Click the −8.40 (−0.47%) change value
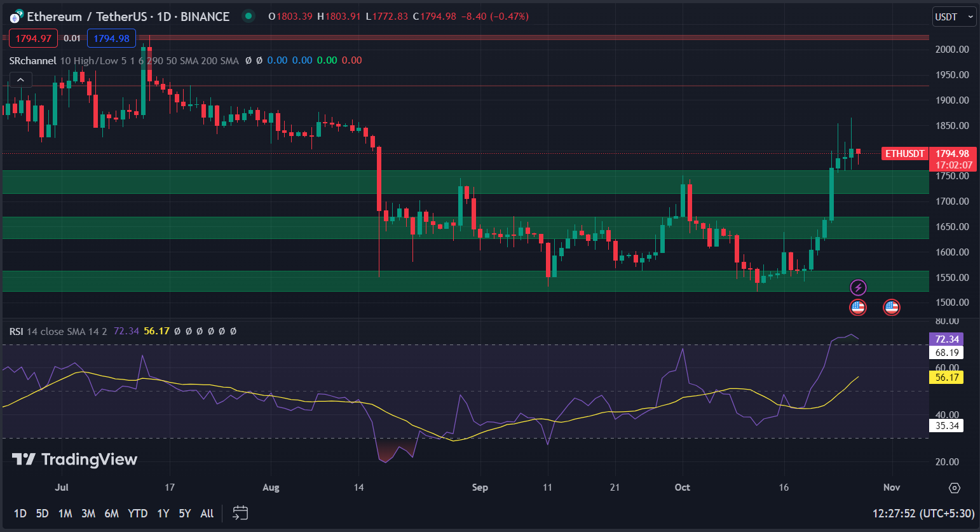 [495, 17]
